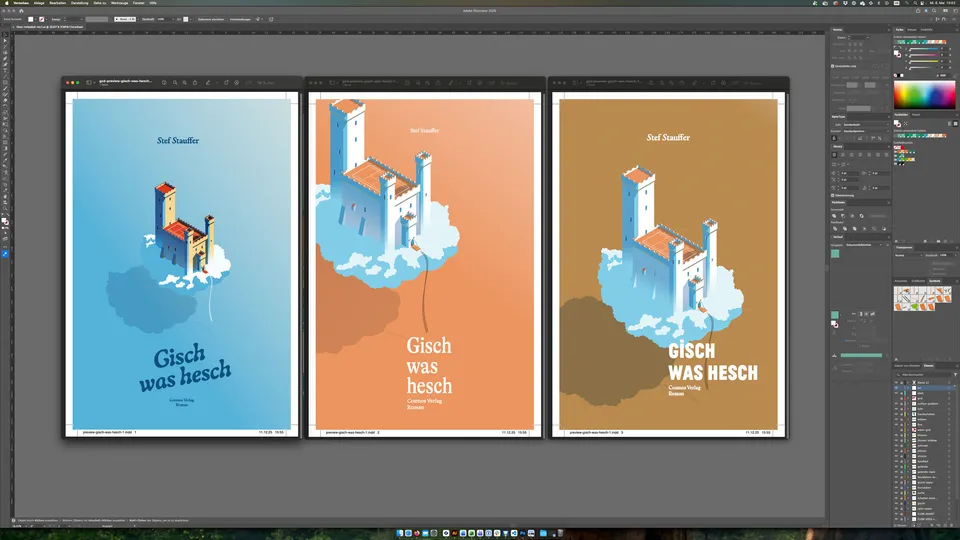Switch to the Grafikstile tab
Screen dimensions: 960x540
[918, 281]
